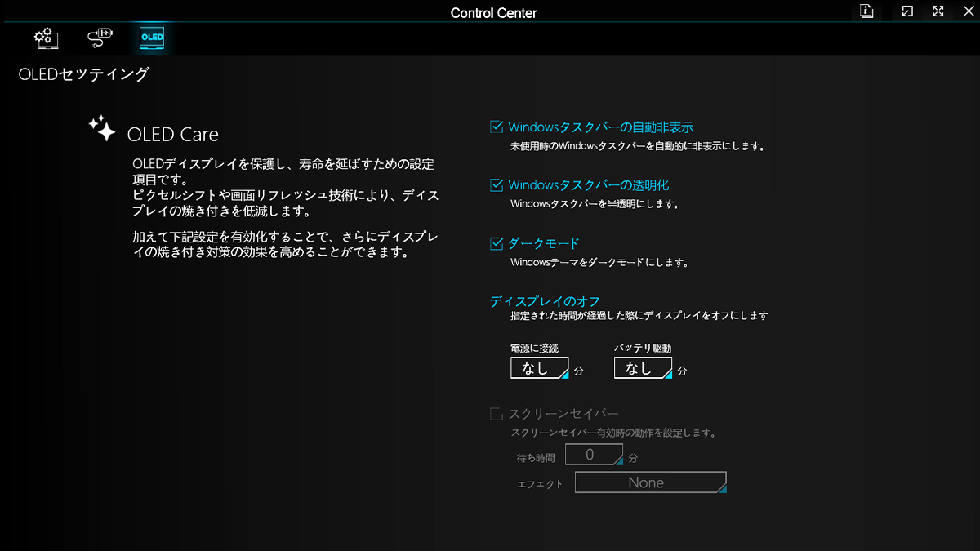The width and height of the screenshot is (980, 551).
Task: Click the Control Center window title
Action: coord(494,13)
